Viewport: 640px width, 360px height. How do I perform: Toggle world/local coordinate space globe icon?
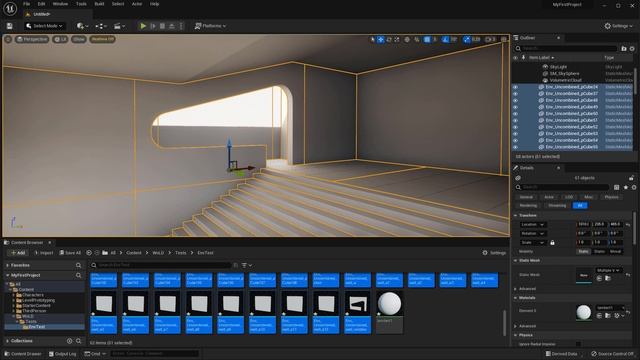(x=407, y=40)
